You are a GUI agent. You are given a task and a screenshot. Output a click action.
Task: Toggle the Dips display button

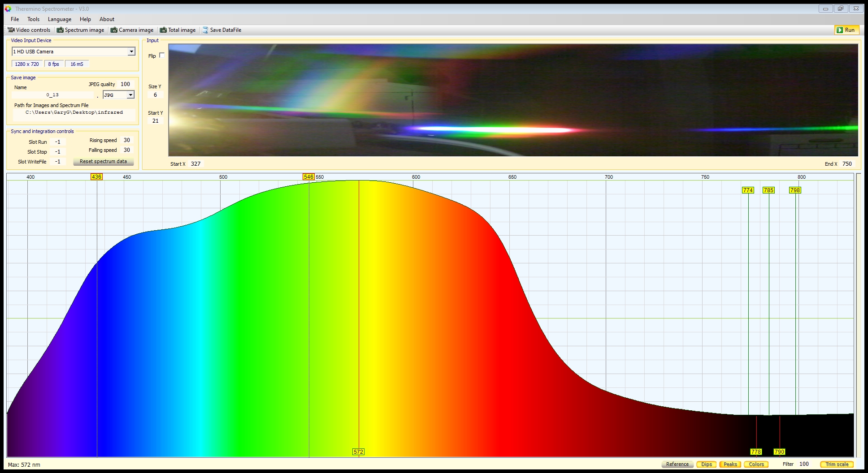[x=706, y=464]
